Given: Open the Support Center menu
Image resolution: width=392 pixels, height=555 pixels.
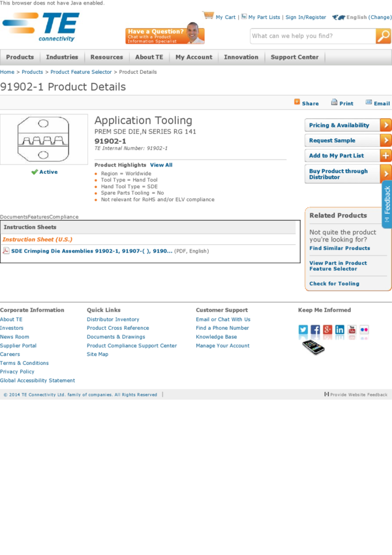Looking at the screenshot, I should pos(294,57).
